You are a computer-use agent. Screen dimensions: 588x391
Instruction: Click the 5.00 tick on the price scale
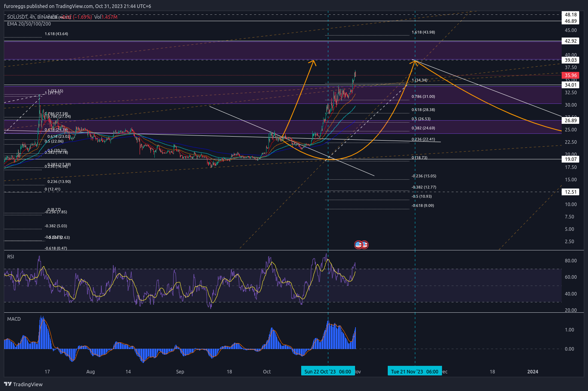(570, 229)
